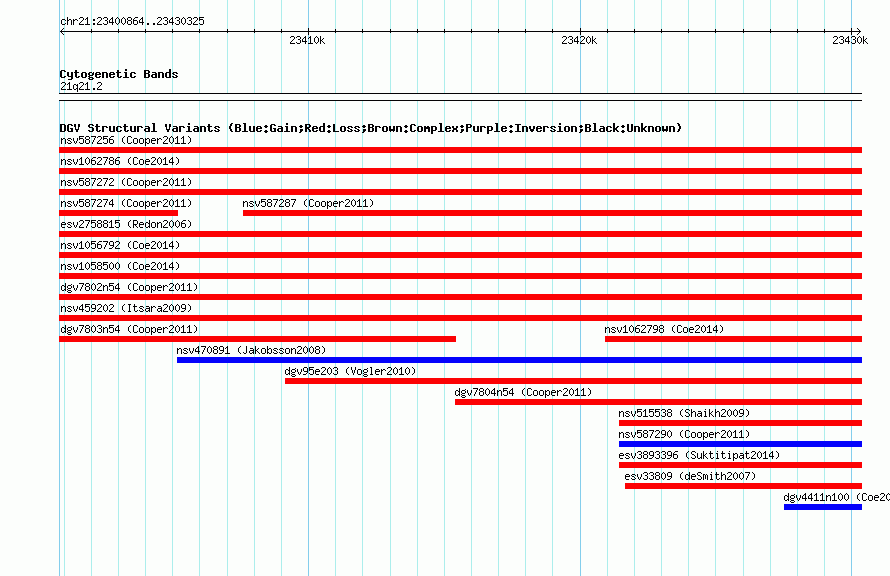Click the red bar under nsv1056792
The width and height of the screenshot is (890, 576).
[460, 255]
